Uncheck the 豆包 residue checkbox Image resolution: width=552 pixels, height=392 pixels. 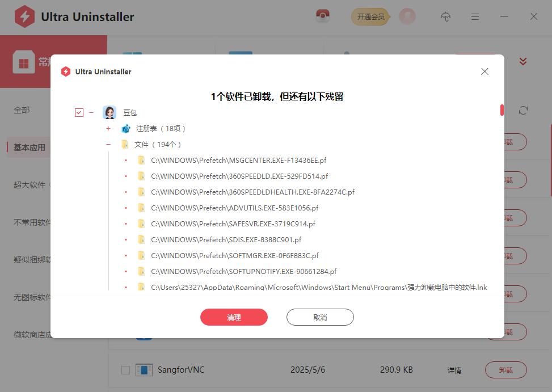tap(79, 112)
